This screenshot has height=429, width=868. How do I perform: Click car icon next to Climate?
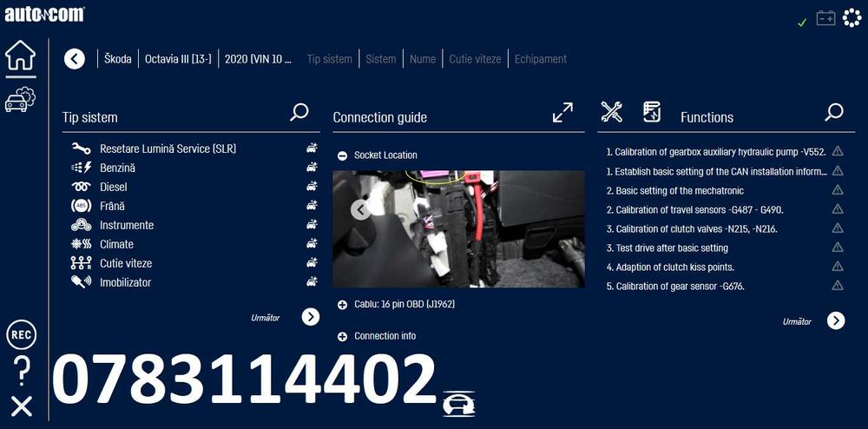tap(312, 243)
